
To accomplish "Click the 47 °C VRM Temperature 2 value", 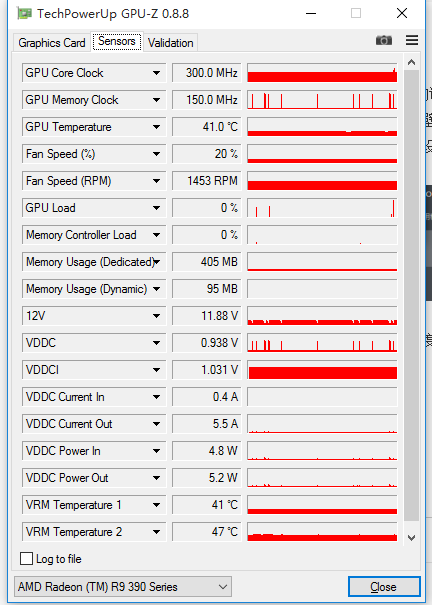I will tap(206, 532).
